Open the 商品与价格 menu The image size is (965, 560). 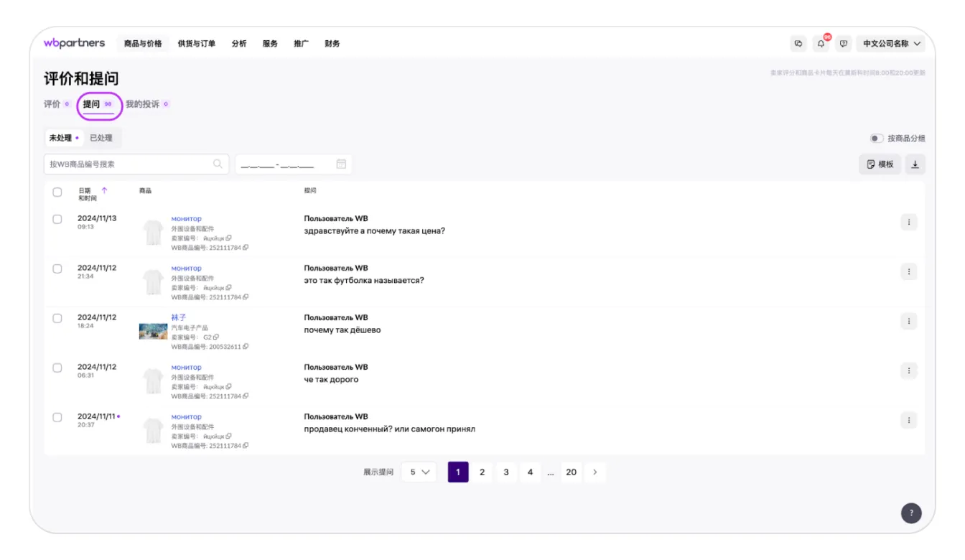click(143, 44)
